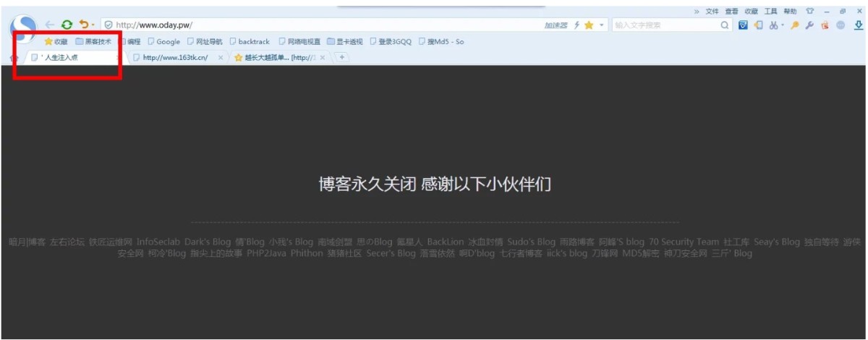The height and width of the screenshot is (340, 868).
Task: Open the blue square toolbar icon
Action: click(743, 25)
